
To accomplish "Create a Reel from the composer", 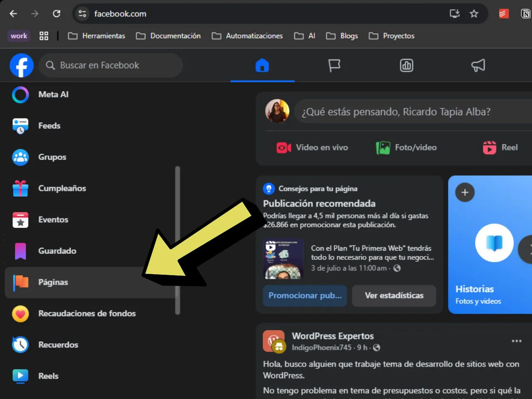I will click(500, 148).
